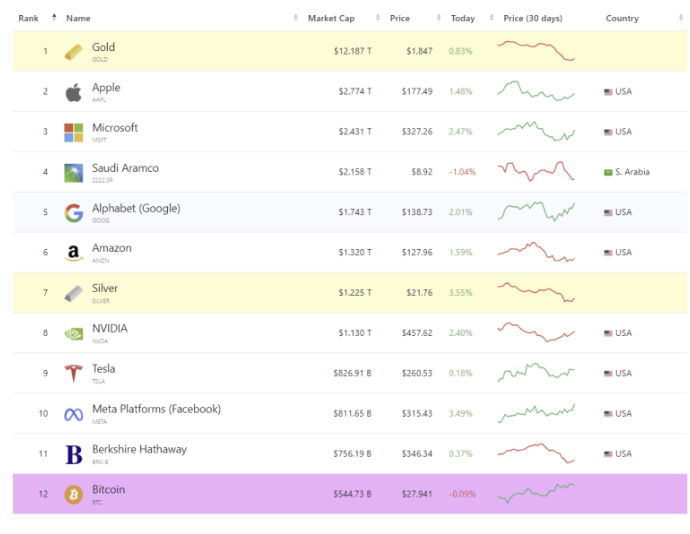
Task: Click the NVIDIA logo icon
Action: 73,334
